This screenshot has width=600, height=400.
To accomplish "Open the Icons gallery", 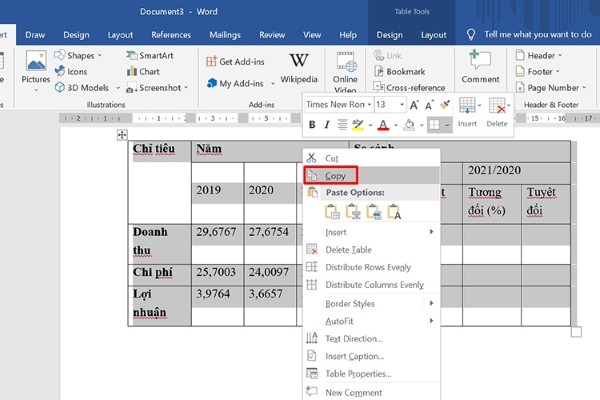I will 71,72.
